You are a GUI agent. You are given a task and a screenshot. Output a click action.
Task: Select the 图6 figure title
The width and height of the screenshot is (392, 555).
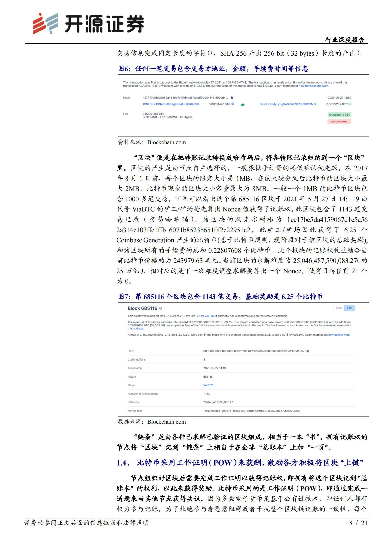[213, 69]
